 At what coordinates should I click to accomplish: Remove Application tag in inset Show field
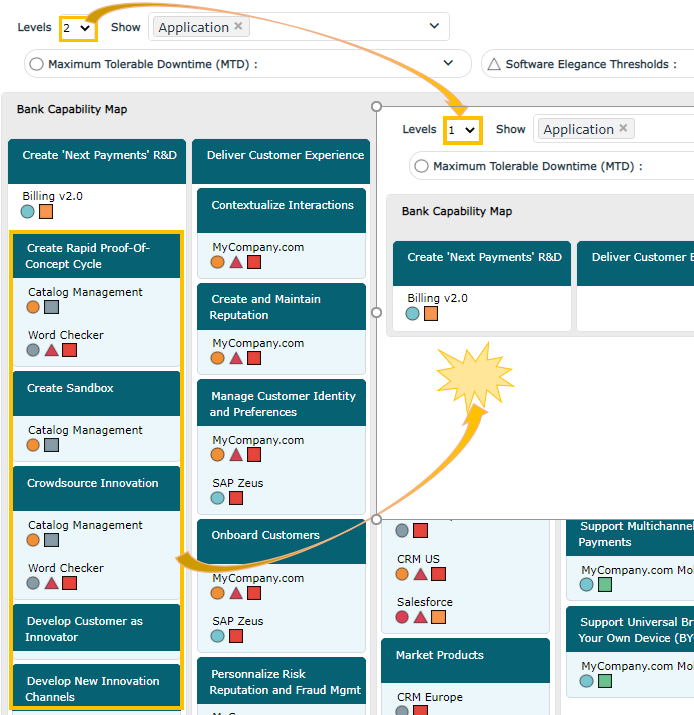623,129
